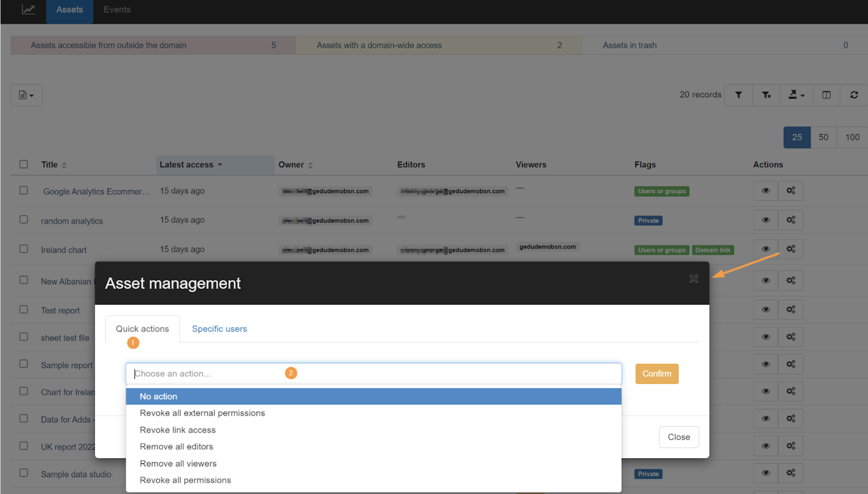The height and width of the screenshot is (494, 868).
Task: Click gears icon in sheet test file row
Action: click(791, 337)
